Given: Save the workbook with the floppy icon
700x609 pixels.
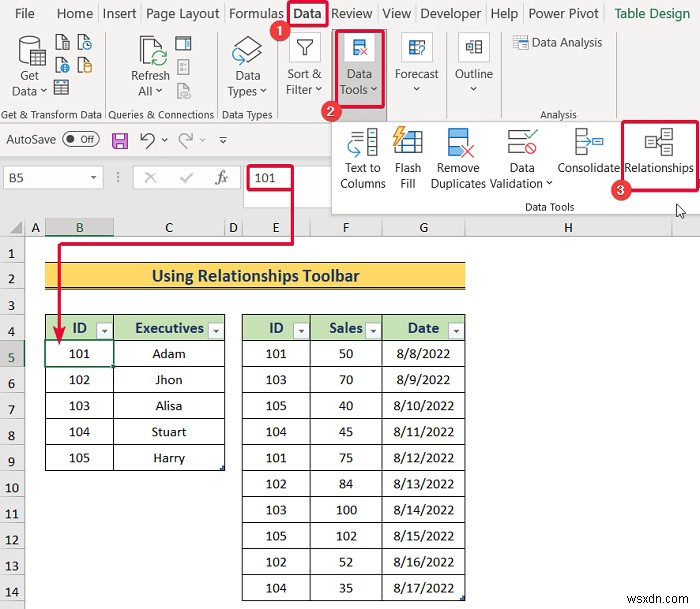Looking at the screenshot, I should 120,141.
